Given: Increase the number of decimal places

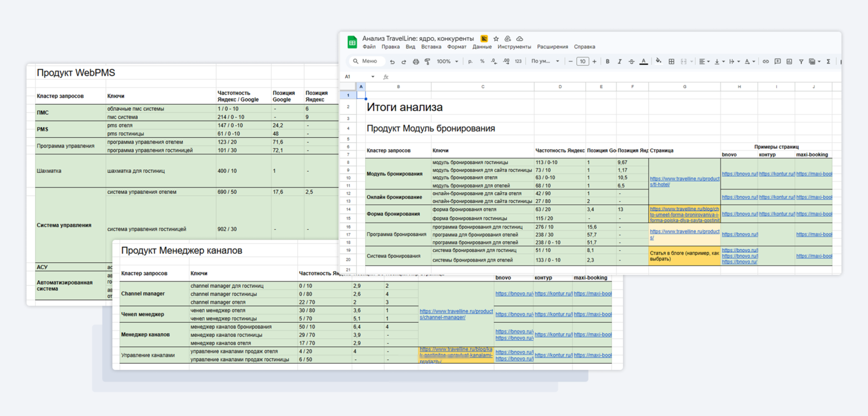Looking at the screenshot, I should (x=505, y=62).
